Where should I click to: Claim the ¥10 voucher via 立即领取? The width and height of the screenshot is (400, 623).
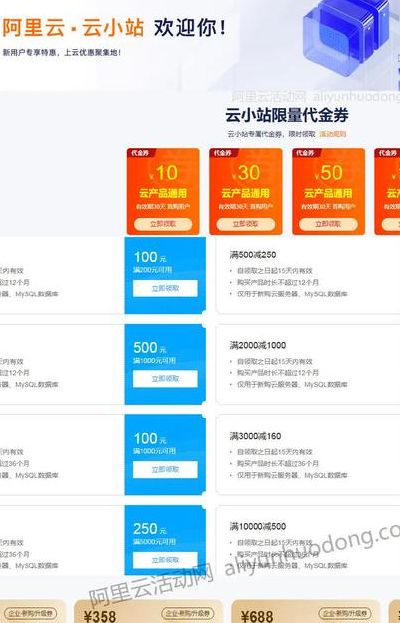coord(163,224)
